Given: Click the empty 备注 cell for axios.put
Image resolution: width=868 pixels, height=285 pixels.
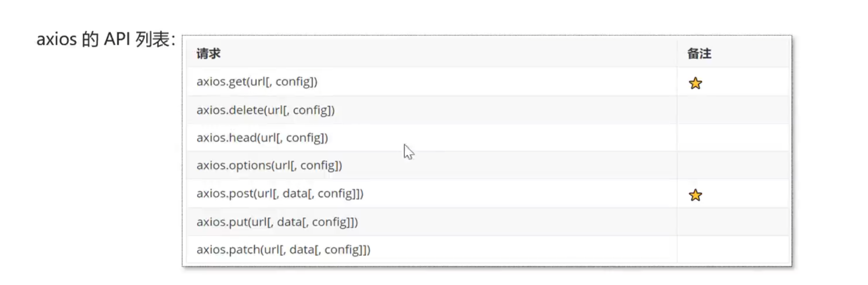Looking at the screenshot, I should [x=733, y=222].
